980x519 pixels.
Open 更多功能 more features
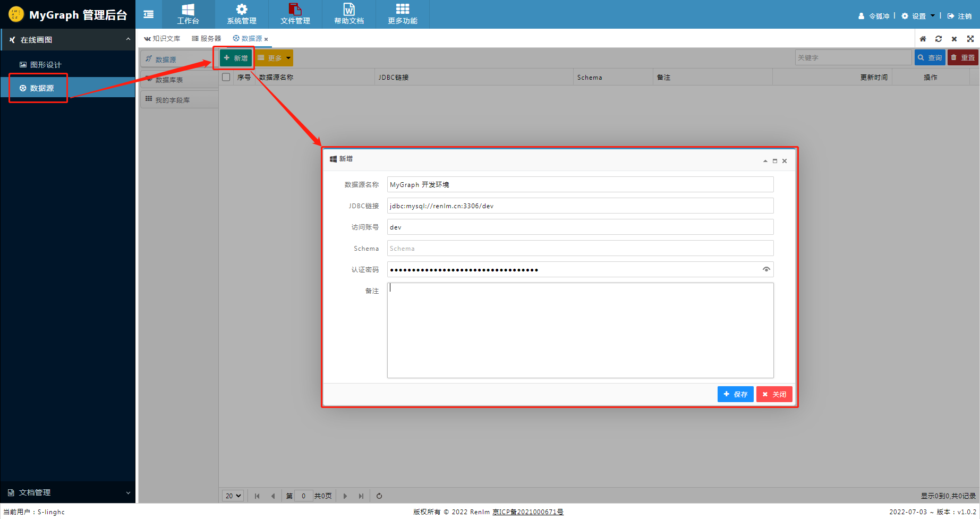(403, 14)
